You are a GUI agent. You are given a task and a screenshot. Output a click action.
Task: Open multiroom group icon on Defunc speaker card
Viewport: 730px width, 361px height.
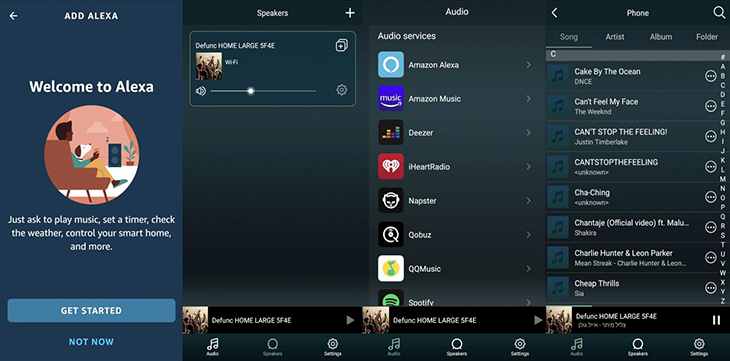(341, 45)
